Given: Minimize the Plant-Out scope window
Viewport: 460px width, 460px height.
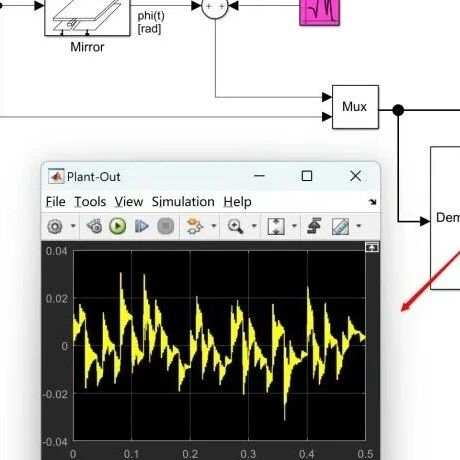Looking at the screenshot, I should coord(259,176).
